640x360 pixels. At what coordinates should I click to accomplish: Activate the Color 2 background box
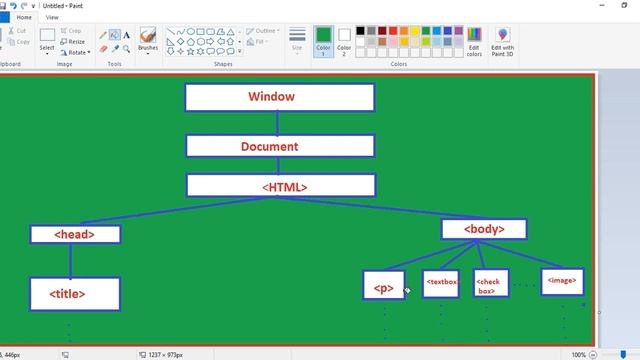(344, 41)
